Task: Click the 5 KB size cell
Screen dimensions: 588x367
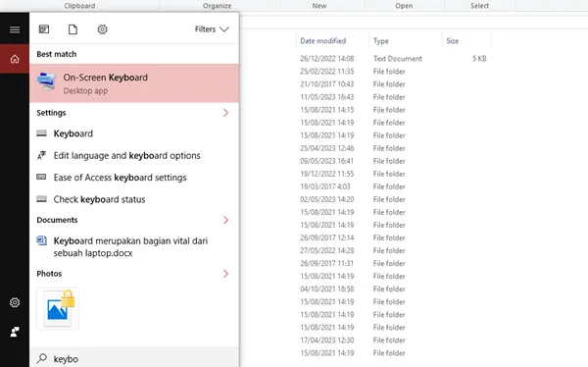Action: (479, 59)
